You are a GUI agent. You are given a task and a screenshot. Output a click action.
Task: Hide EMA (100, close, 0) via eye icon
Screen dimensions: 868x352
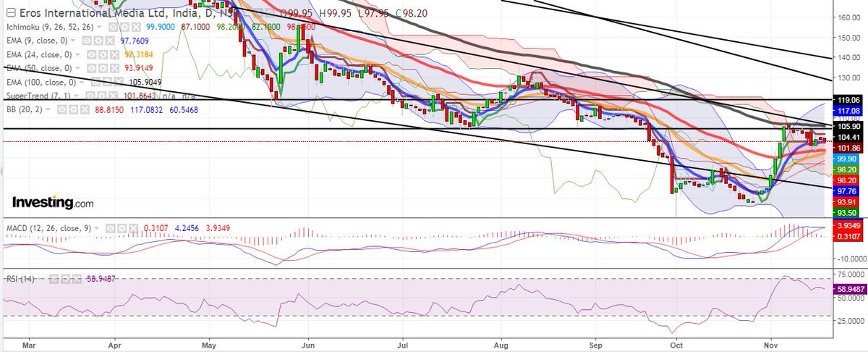(x=95, y=82)
